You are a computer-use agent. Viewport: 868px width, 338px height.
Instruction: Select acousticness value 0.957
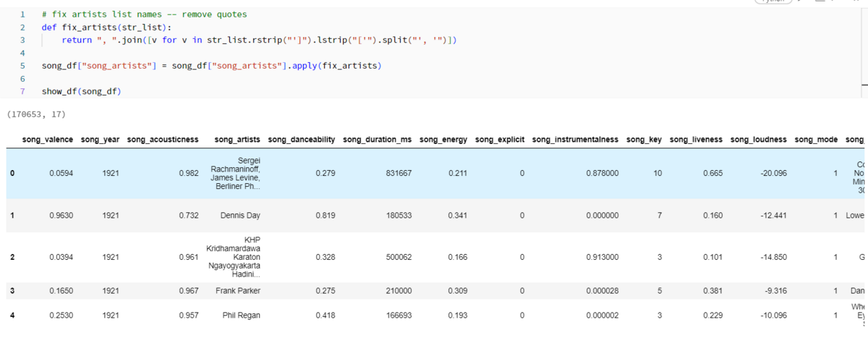coord(188,316)
